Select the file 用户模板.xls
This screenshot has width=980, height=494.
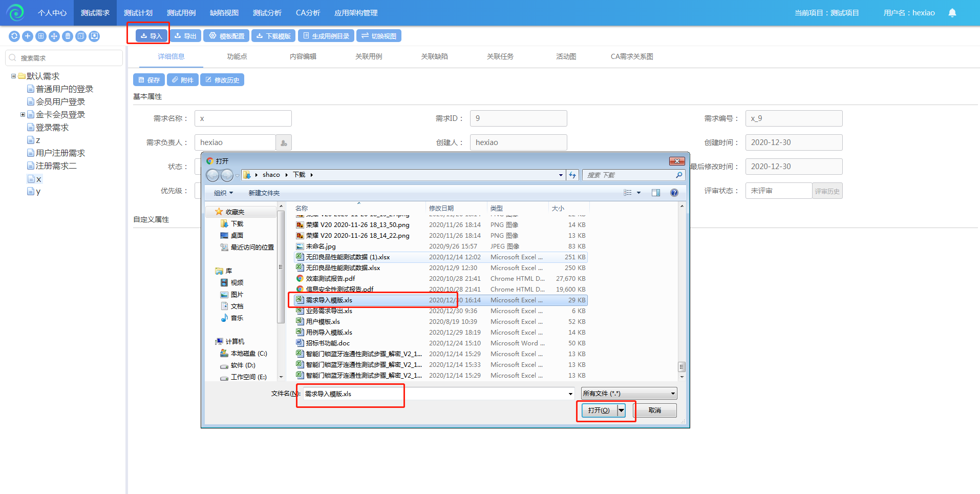pyautogui.click(x=323, y=322)
